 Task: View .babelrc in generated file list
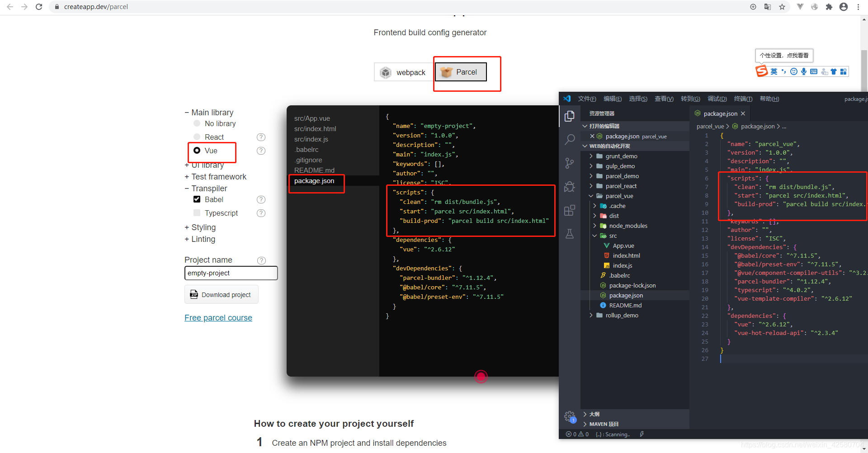pyautogui.click(x=306, y=150)
